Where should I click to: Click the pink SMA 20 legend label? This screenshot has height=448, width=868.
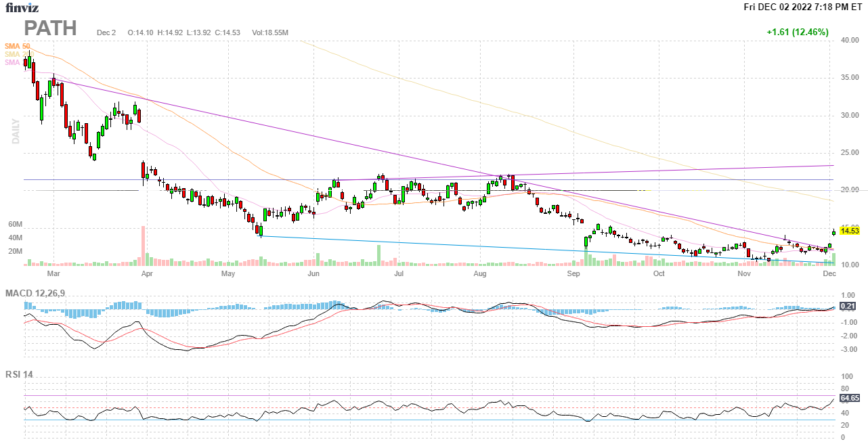(13, 62)
